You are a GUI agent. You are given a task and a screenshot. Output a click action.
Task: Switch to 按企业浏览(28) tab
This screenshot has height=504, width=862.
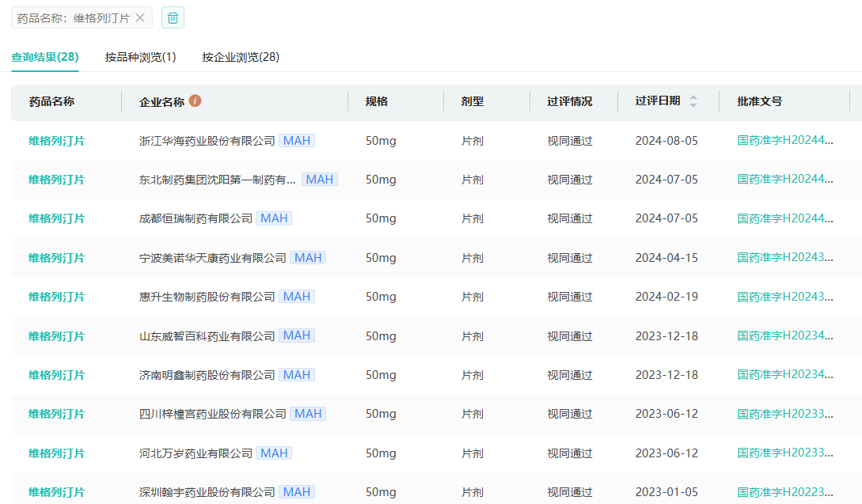[241, 57]
